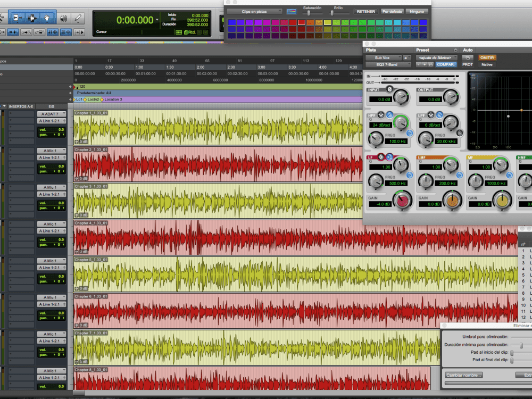This screenshot has height=399, width=532.
Task: Select the Selector waveform tool
Action: coord(32,18)
